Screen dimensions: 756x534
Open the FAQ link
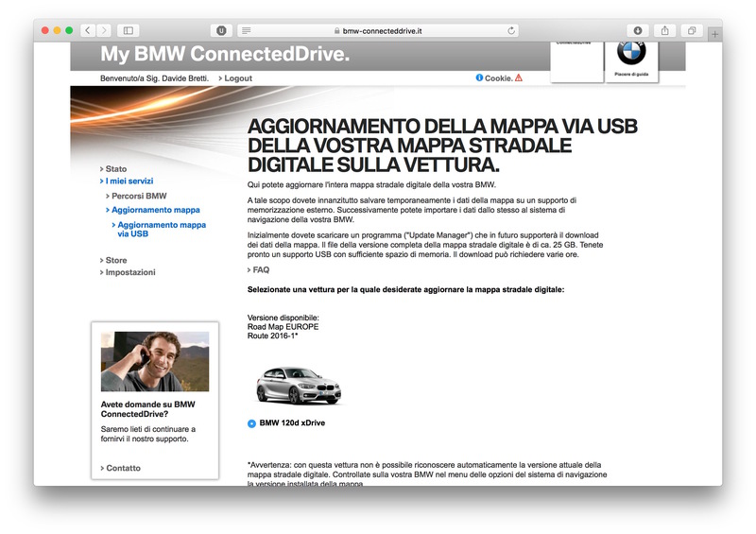coord(262,269)
